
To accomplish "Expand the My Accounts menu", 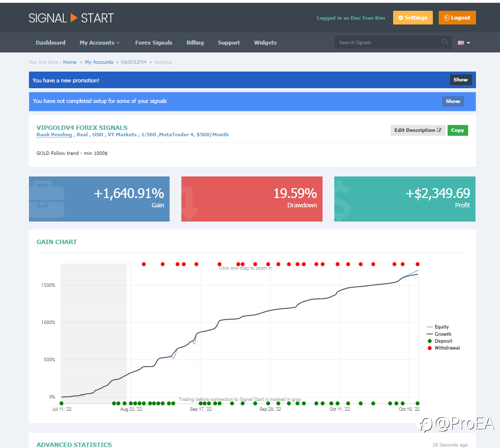I will (x=100, y=43).
